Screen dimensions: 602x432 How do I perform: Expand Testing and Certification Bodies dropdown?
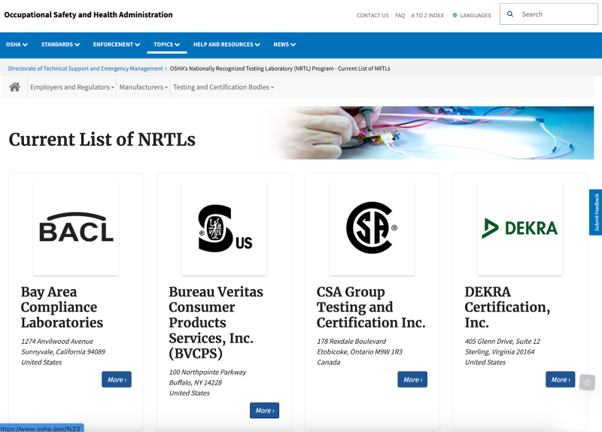223,87
